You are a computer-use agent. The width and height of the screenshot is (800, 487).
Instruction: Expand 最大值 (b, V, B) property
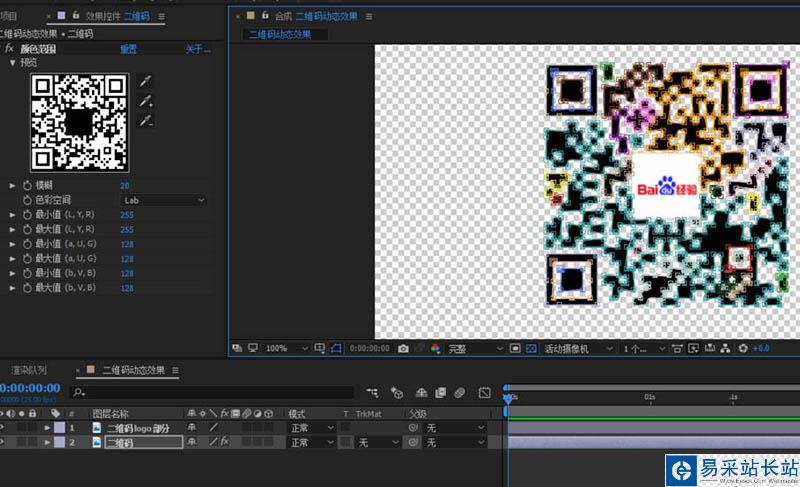(12, 288)
